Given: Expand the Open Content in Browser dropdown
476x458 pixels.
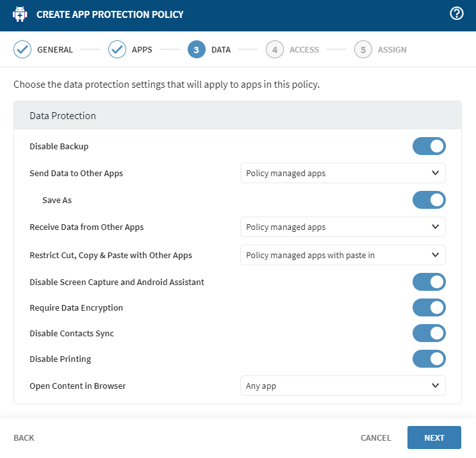Looking at the screenshot, I should tap(343, 386).
